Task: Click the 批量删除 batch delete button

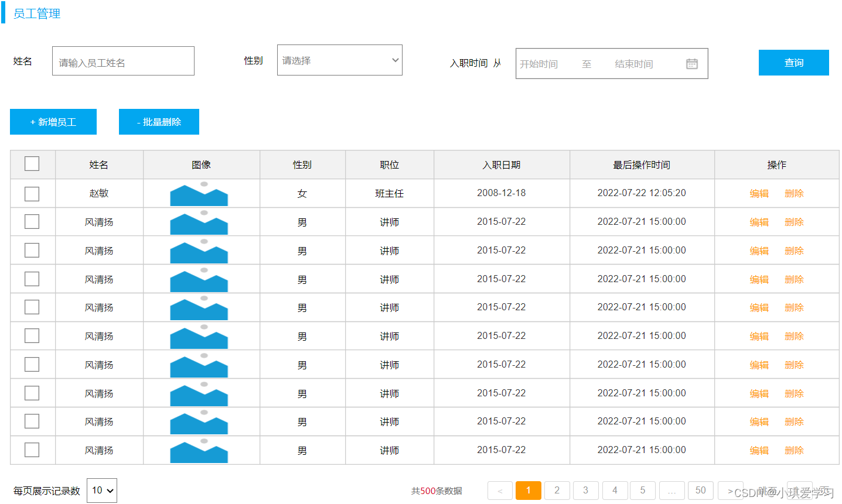Action: tap(159, 122)
